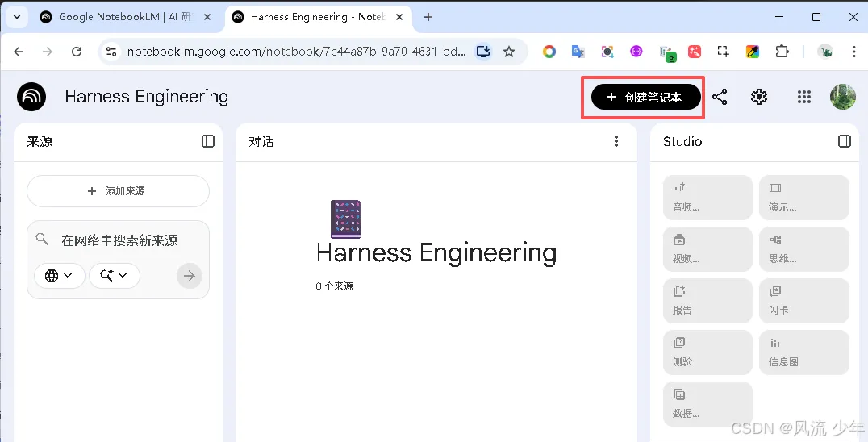
Task: Click the Chrome profile avatar
Action: click(824, 52)
